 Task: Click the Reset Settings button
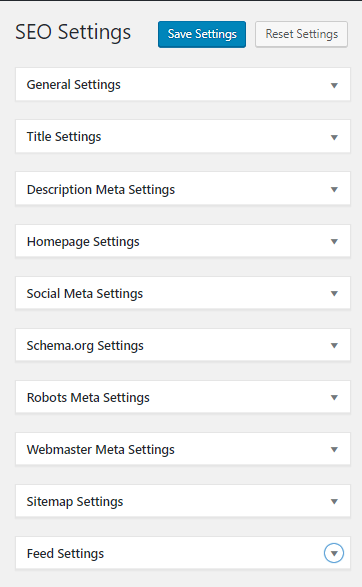(301, 34)
